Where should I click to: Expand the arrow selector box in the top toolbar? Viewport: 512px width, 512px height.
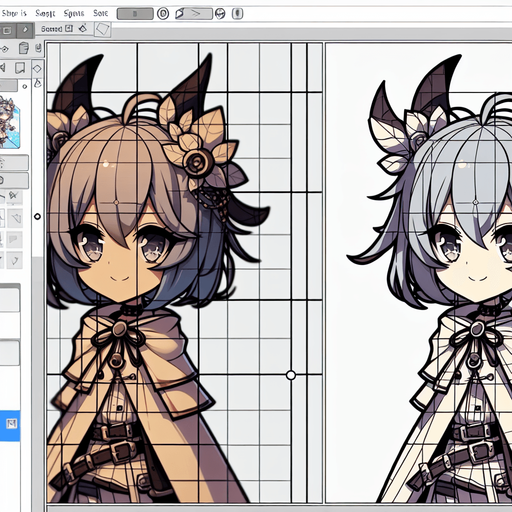(x=193, y=14)
